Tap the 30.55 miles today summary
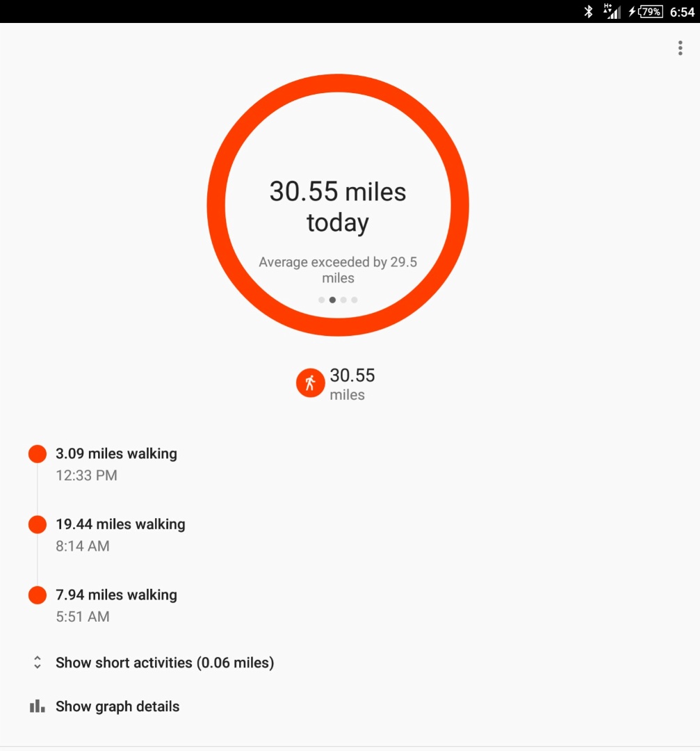 click(x=338, y=207)
